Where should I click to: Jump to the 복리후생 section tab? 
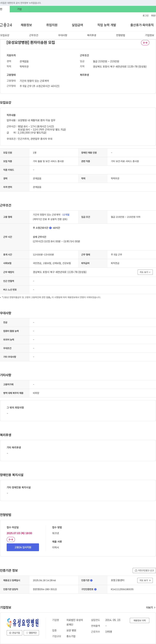pyautogui.click(x=92, y=35)
